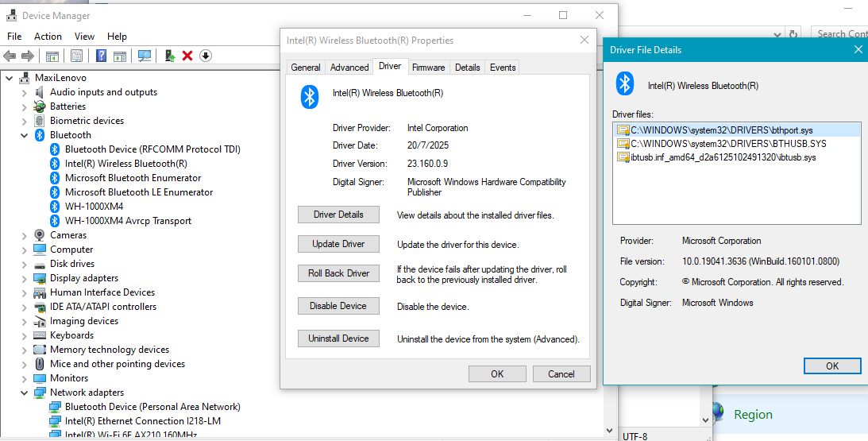Click the Disk drives icon

click(x=39, y=265)
